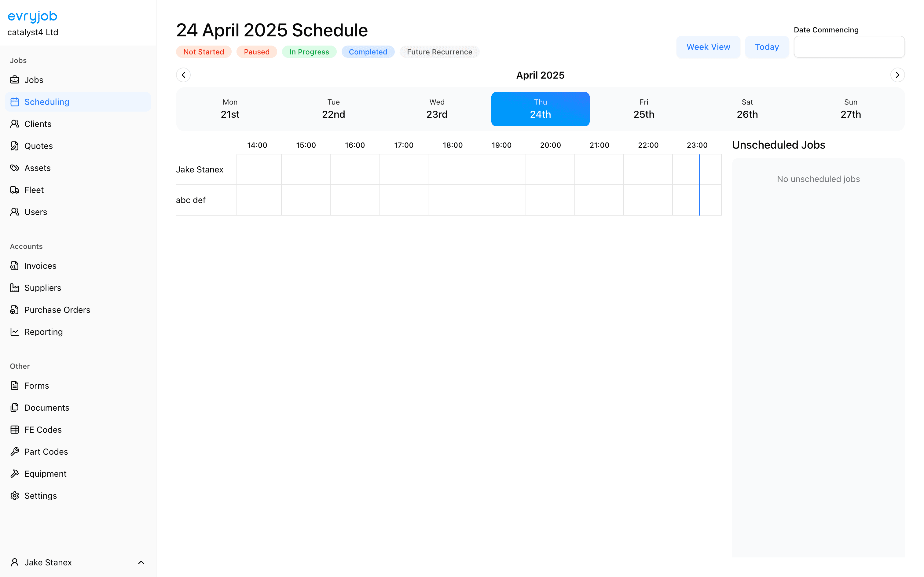Switch to Week View

click(708, 47)
